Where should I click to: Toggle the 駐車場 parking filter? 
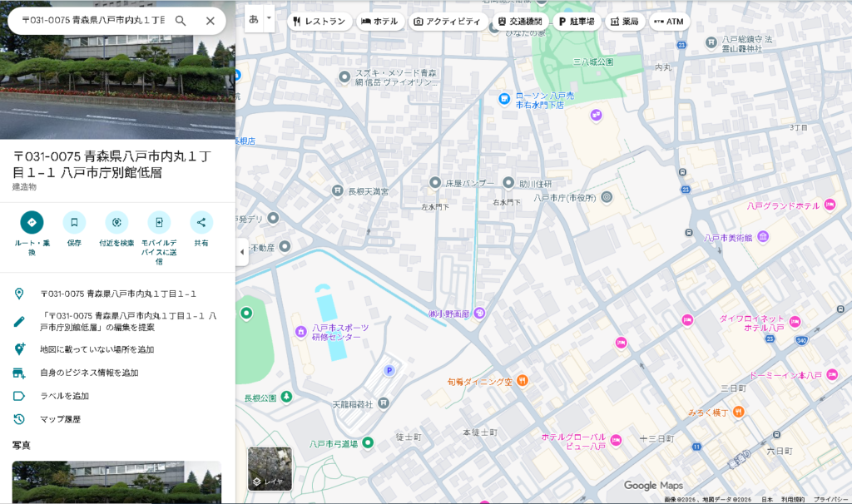[x=576, y=22]
